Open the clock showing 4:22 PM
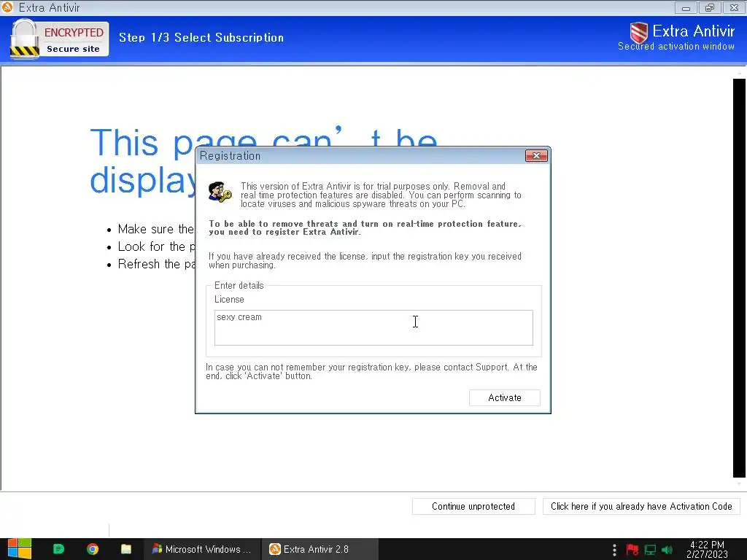The height and width of the screenshot is (560, 747). (x=707, y=550)
